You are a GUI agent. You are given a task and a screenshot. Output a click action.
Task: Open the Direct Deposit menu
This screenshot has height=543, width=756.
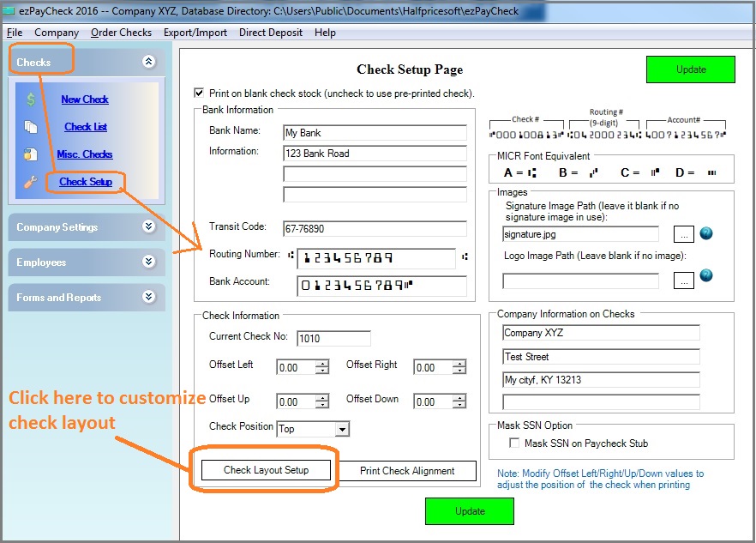pyautogui.click(x=270, y=33)
